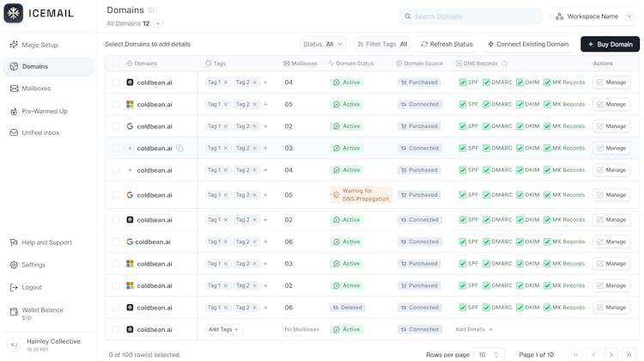Click the copy icon beside the highlighted coldbean.ai
644x361 pixels.
point(180,148)
